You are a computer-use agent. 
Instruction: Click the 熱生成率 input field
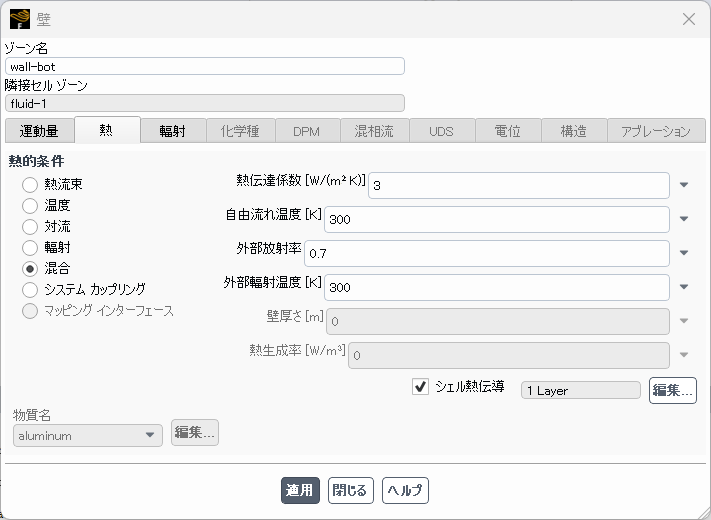click(509, 355)
